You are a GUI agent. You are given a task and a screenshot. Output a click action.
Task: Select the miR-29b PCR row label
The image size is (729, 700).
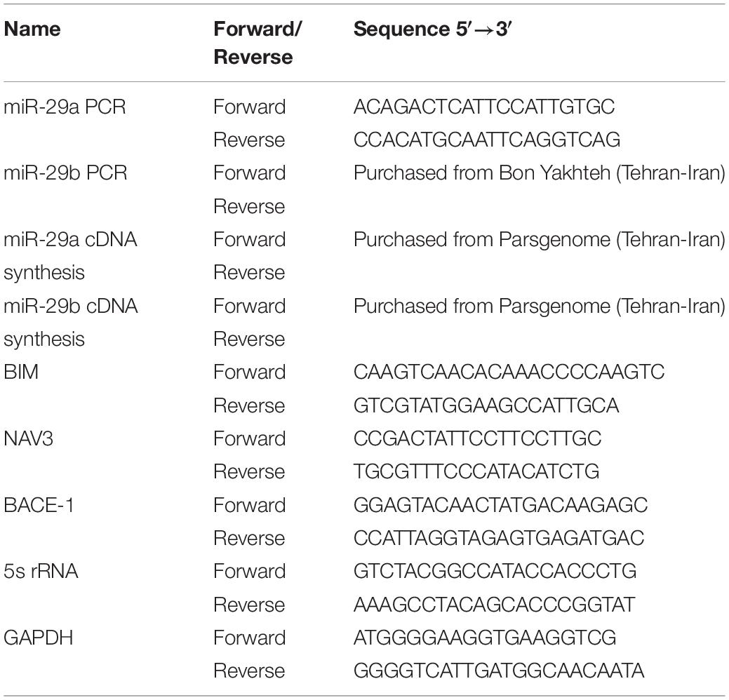tap(65, 173)
